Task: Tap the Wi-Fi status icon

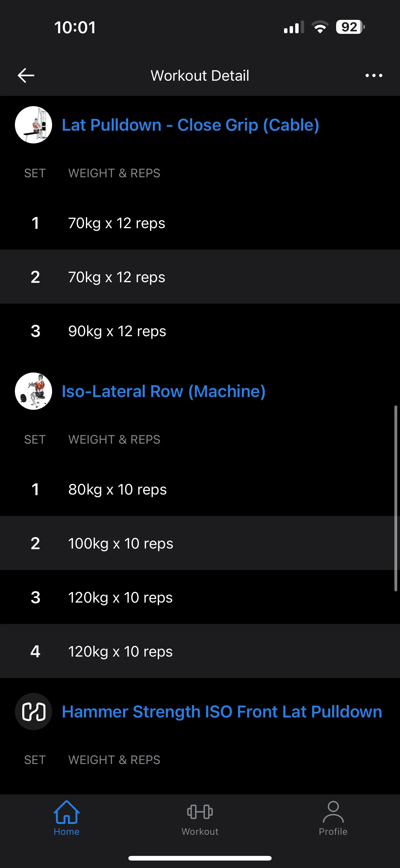Action: (320, 27)
